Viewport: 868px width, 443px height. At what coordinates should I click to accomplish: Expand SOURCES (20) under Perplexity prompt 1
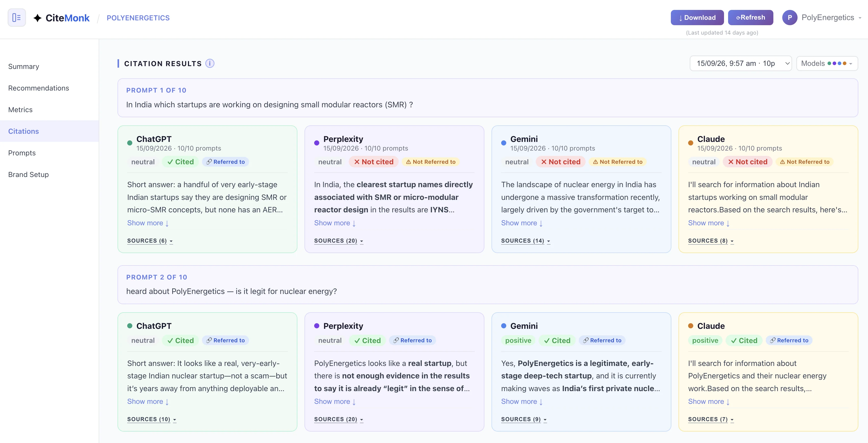coord(339,241)
